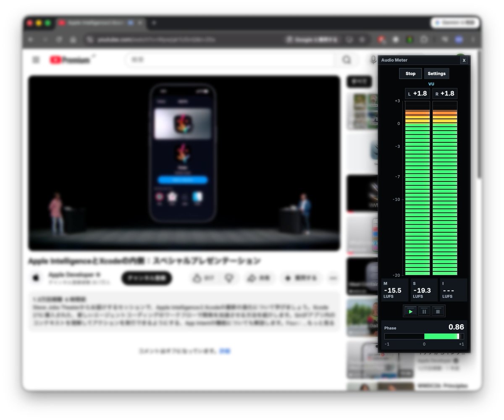Click the -7 mark on VU scale
This screenshot has height=420, width=504.
(397, 177)
